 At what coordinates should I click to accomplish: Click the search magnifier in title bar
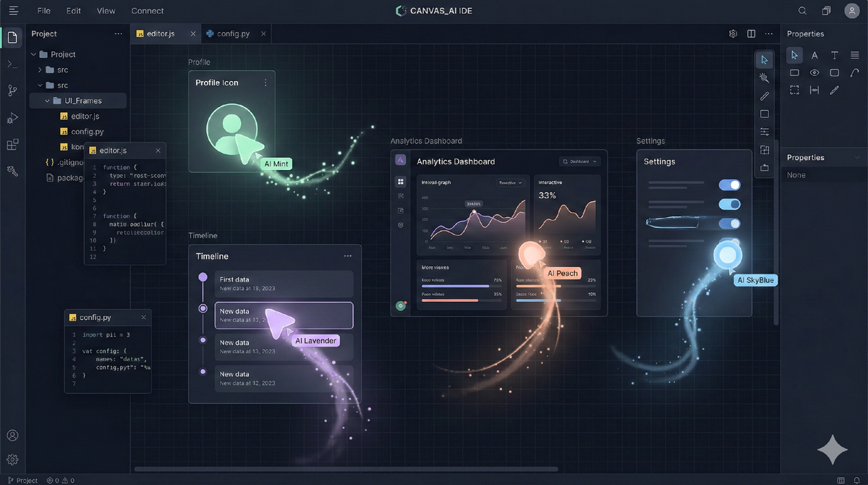[x=802, y=11]
